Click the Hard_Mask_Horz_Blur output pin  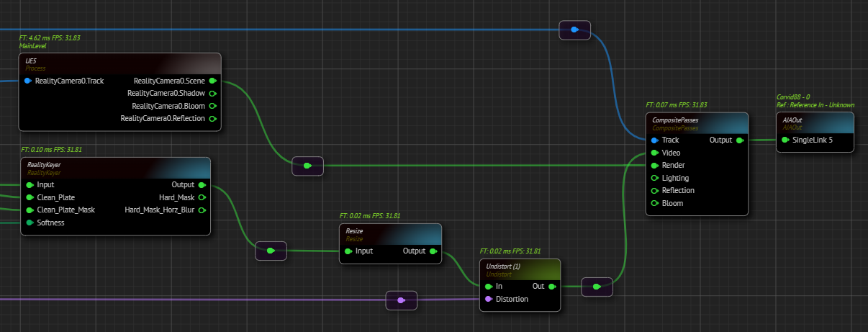pyautogui.click(x=202, y=210)
